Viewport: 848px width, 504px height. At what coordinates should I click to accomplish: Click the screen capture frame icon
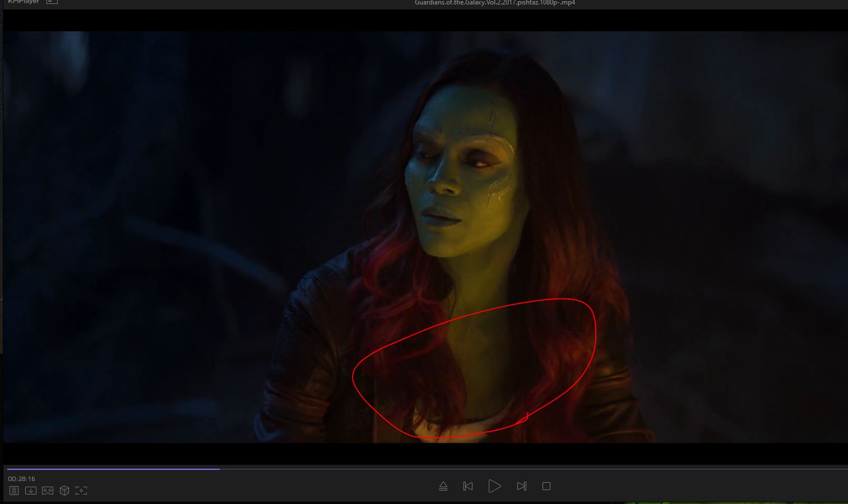point(81,491)
